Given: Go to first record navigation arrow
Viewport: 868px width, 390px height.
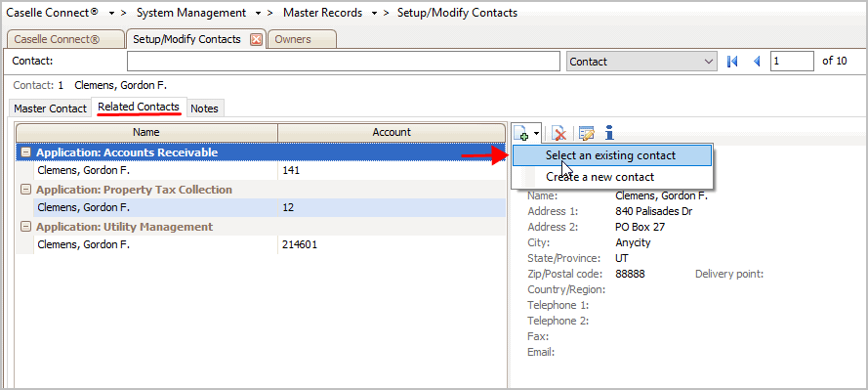Looking at the screenshot, I should tap(732, 62).
